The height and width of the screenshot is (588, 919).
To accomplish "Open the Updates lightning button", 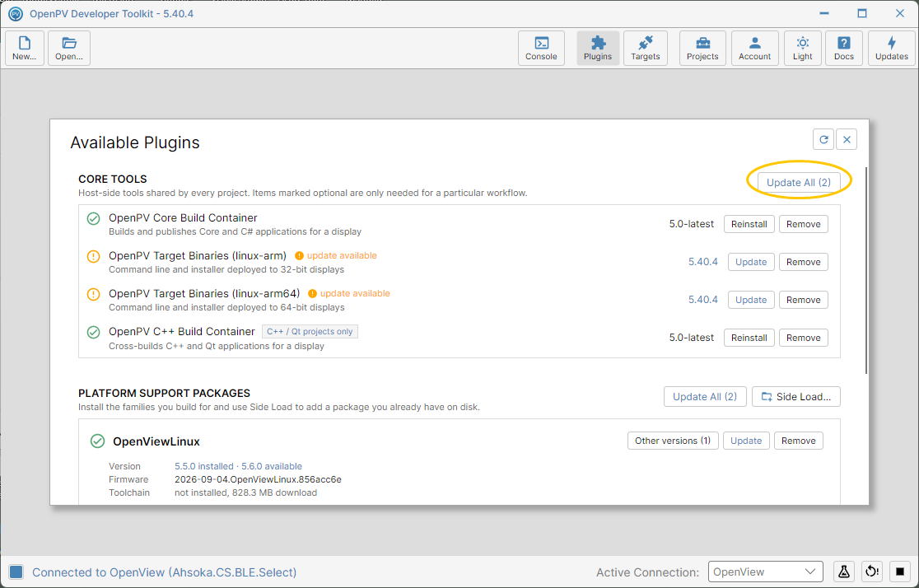I will click(x=892, y=48).
